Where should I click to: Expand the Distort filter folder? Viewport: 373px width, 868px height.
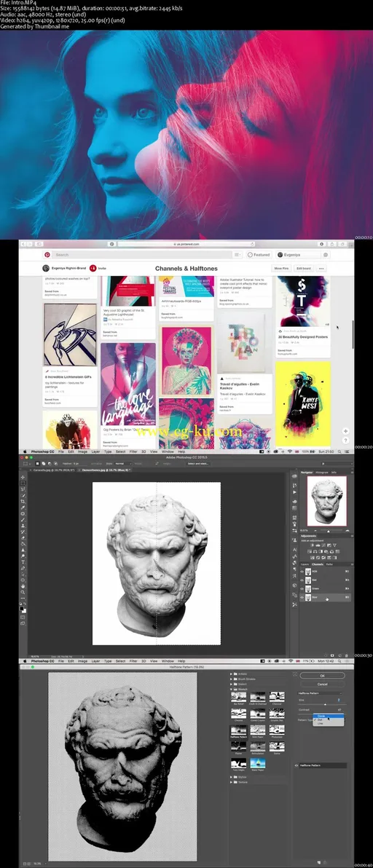pos(232,684)
